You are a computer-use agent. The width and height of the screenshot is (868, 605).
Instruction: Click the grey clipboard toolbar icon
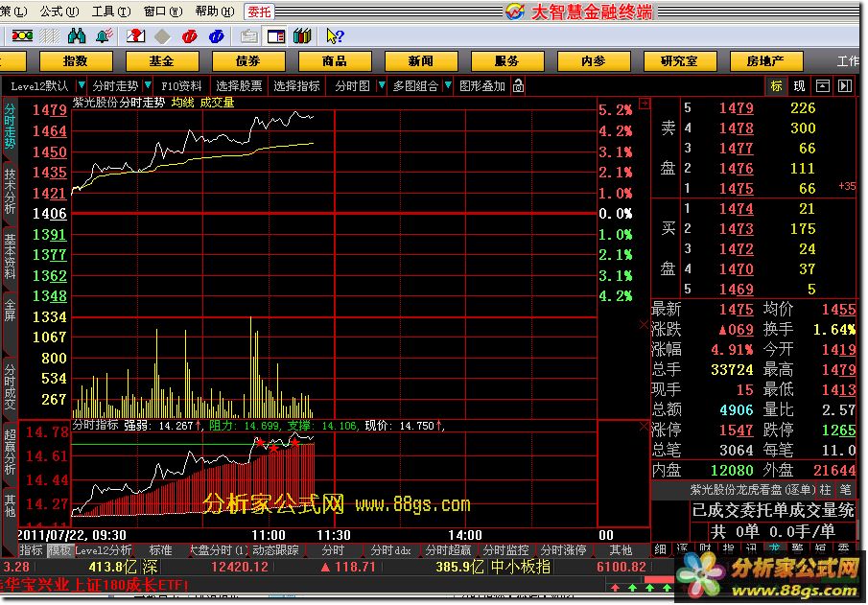(249, 36)
